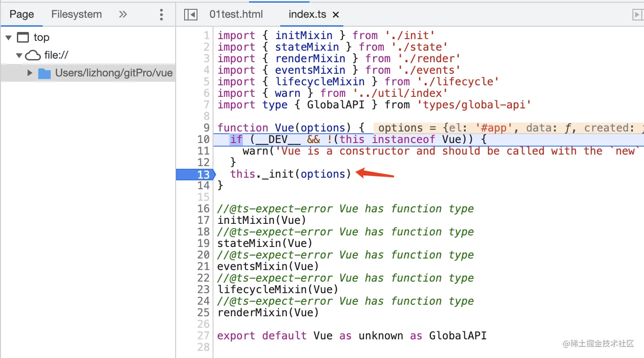Collapse the file:// tree node arrow
Viewport: 644px width, 358px height.
click(x=19, y=56)
